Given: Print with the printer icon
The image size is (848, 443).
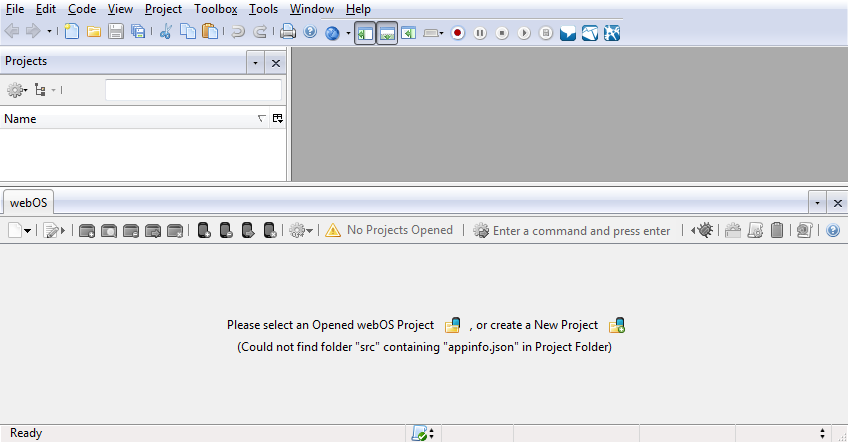Looking at the screenshot, I should coord(288,32).
